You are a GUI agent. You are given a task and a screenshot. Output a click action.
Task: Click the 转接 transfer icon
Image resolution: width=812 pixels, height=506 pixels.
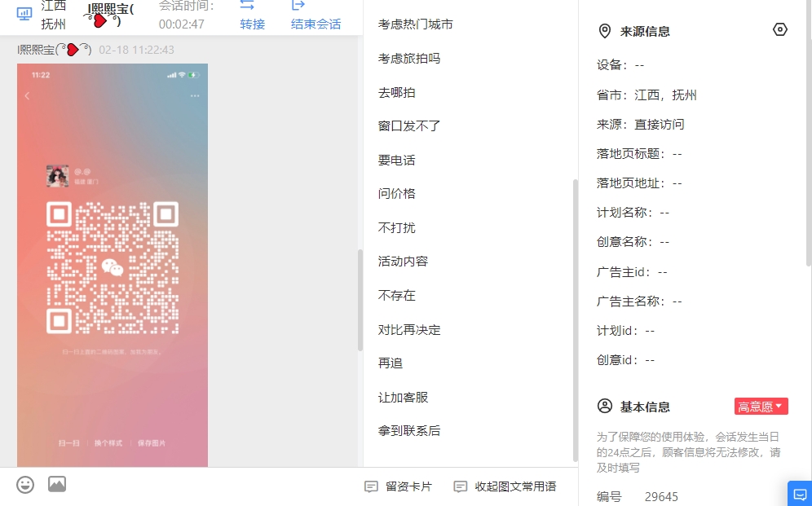pos(247,5)
